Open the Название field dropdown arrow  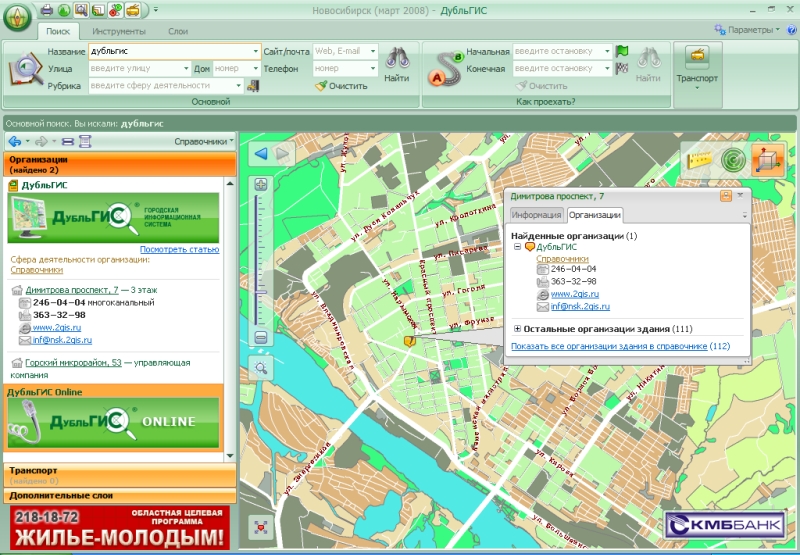click(x=256, y=52)
